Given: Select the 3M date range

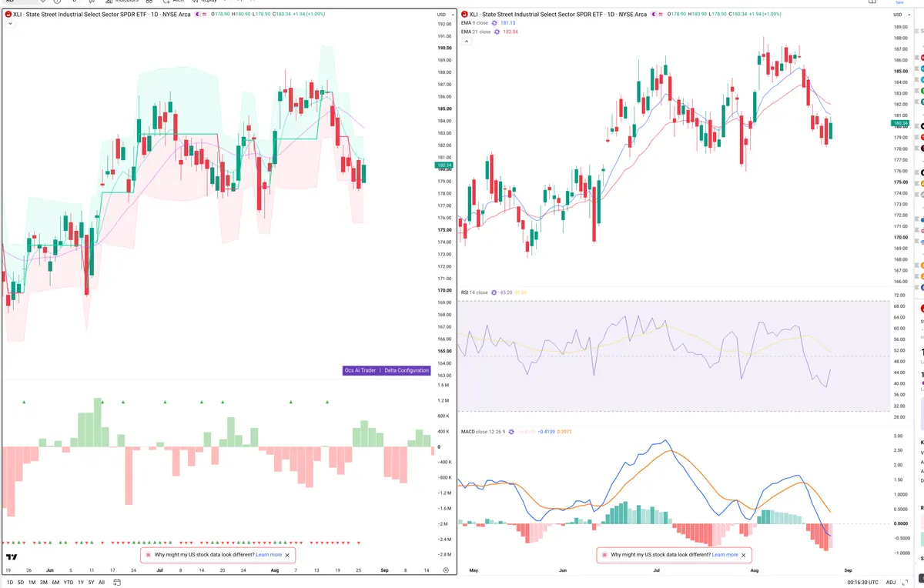Looking at the screenshot, I should point(44,583).
